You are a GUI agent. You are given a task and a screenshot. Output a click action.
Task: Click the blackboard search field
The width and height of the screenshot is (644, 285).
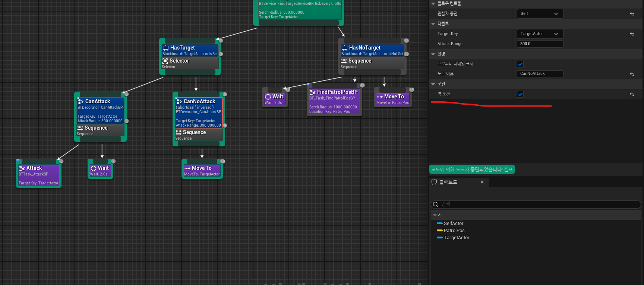pos(536,205)
